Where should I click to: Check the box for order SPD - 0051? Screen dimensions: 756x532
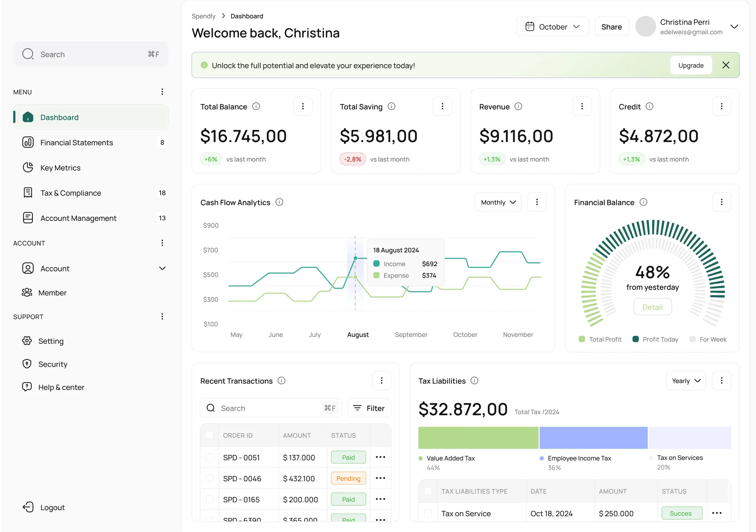[x=210, y=457]
